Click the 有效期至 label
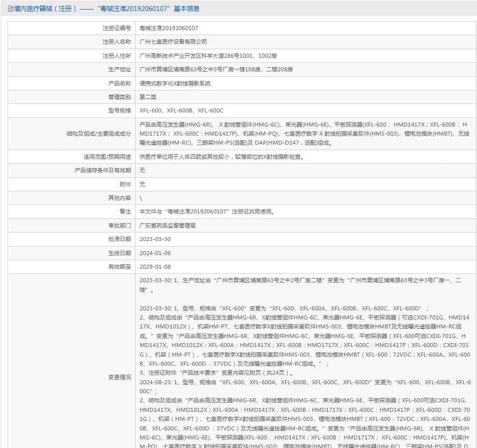 click(x=120, y=267)
